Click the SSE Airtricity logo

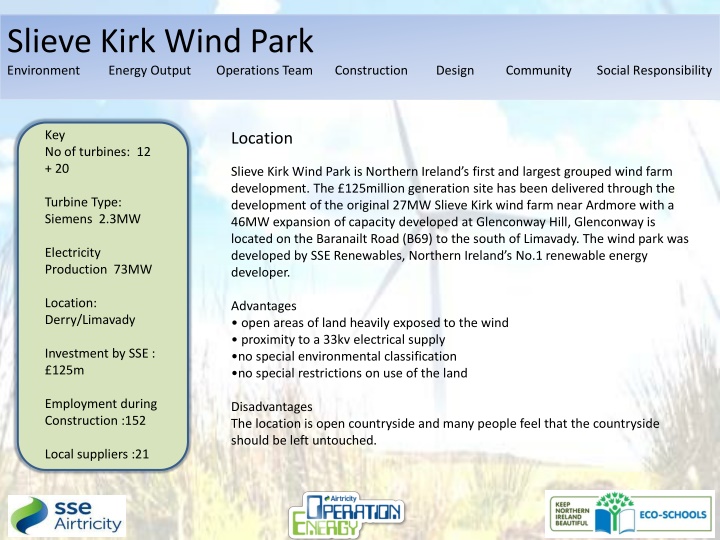click(67, 514)
